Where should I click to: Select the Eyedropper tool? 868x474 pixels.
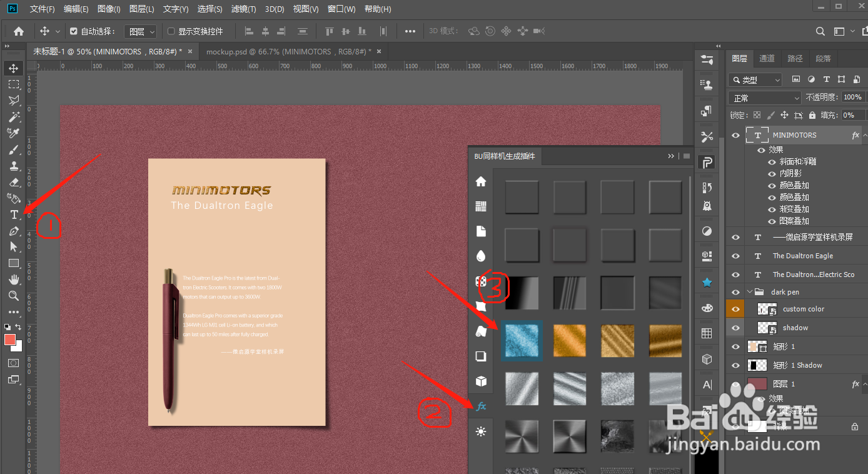(14, 133)
